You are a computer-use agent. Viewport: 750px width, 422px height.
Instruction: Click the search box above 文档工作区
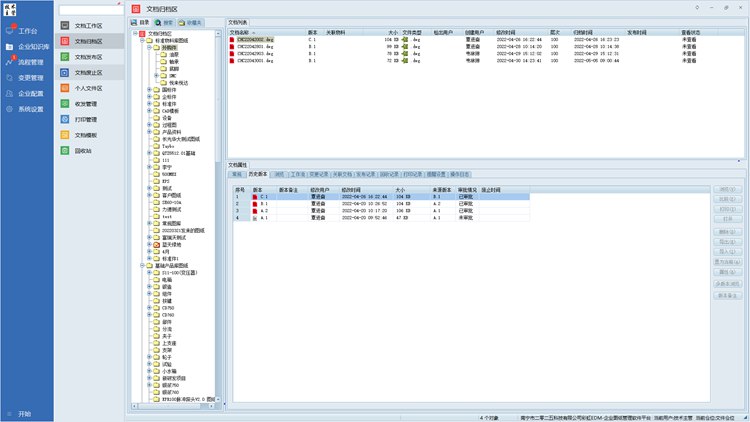click(92, 10)
